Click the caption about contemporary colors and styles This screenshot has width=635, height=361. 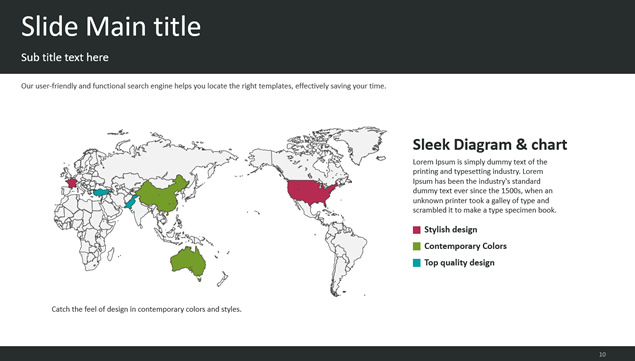[x=147, y=309]
